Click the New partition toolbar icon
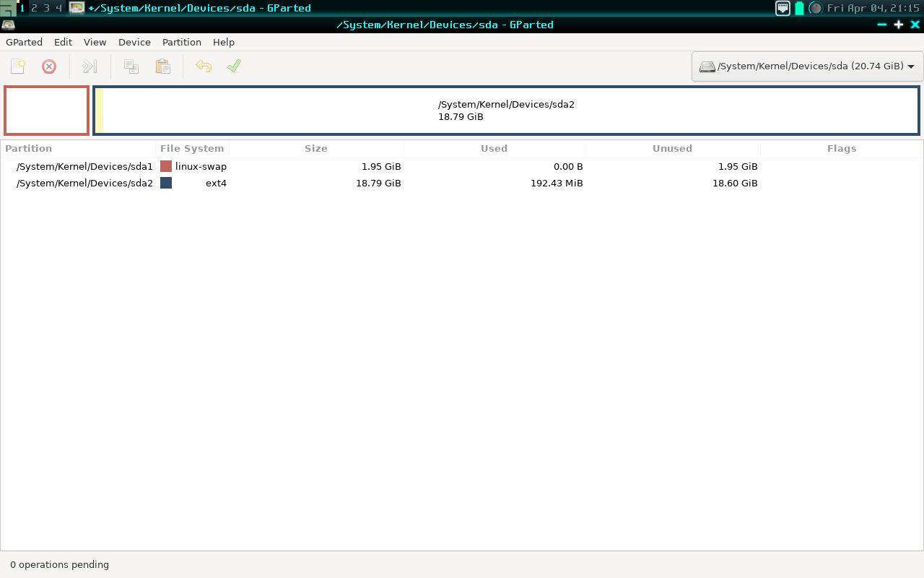The height and width of the screenshot is (578, 924). pyautogui.click(x=18, y=66)
